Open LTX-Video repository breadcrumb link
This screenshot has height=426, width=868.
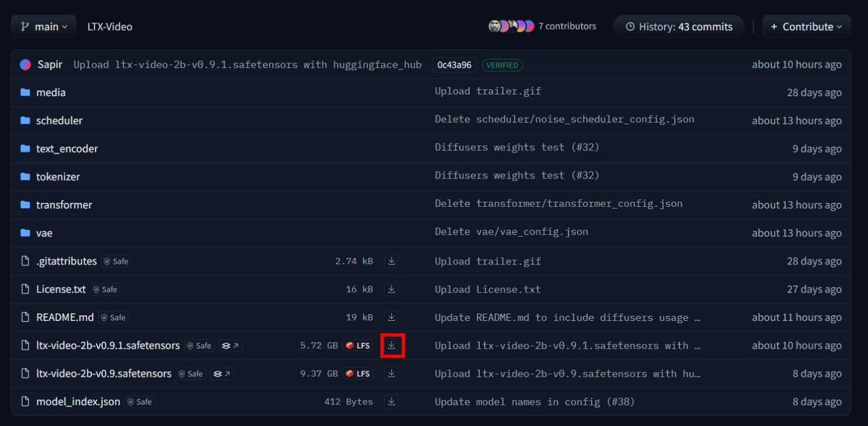point(110,27)
